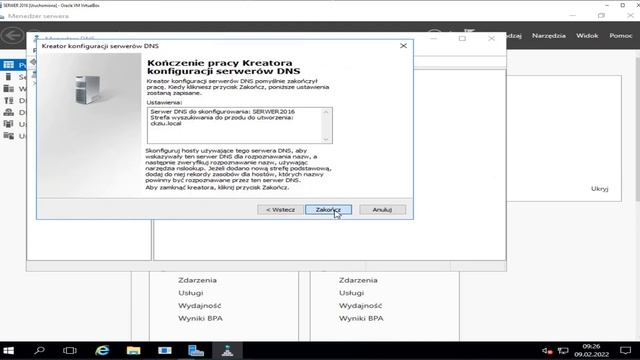Open the Widok menu in Server Manager
The width and height of the screenshot is (640, 360).
click(587, 36)
